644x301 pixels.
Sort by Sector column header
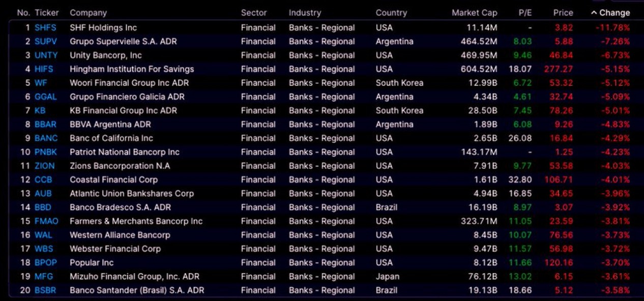coord(254,13)
